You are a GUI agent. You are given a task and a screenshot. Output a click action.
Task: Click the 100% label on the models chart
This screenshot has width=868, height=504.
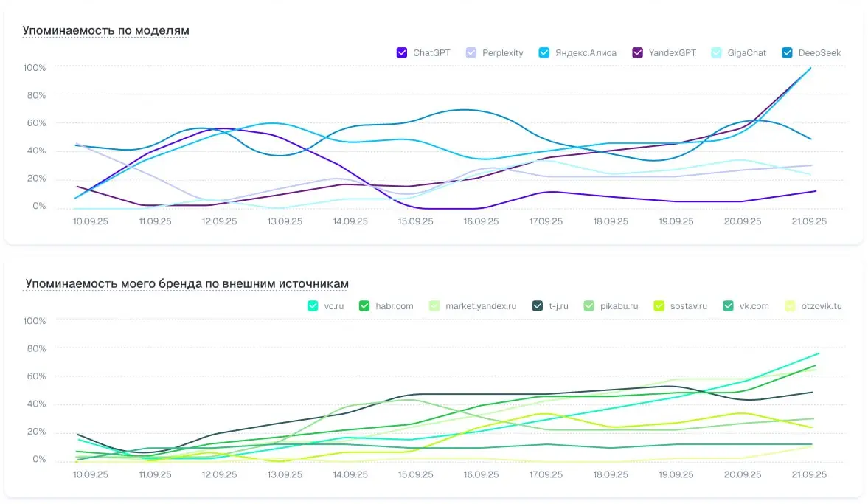35,68
